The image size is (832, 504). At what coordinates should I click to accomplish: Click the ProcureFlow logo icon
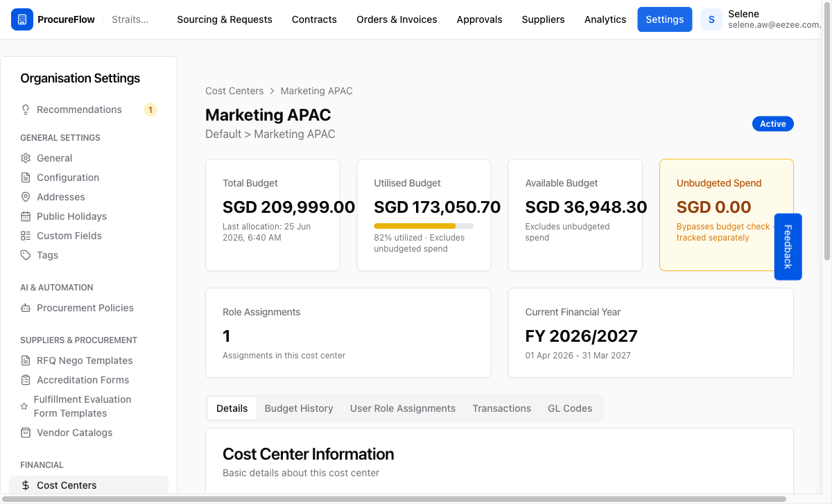[22, 19]
